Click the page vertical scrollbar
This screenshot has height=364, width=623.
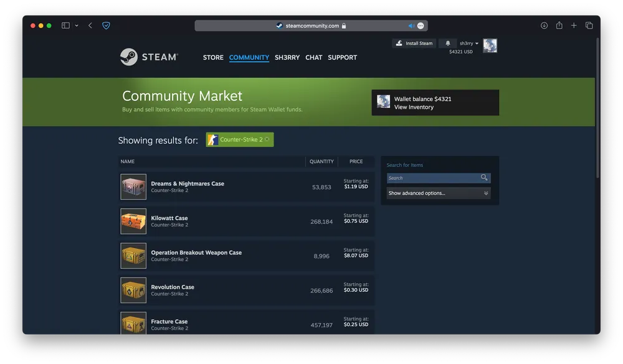[597, 108]
